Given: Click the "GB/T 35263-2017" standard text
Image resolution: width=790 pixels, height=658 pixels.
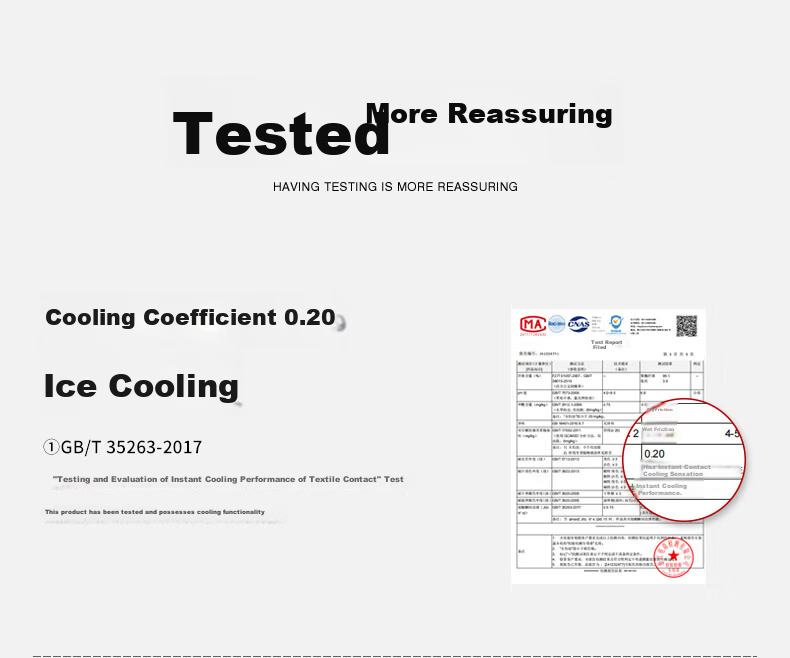Looking at the screenshot, I should tap(131, 447).
